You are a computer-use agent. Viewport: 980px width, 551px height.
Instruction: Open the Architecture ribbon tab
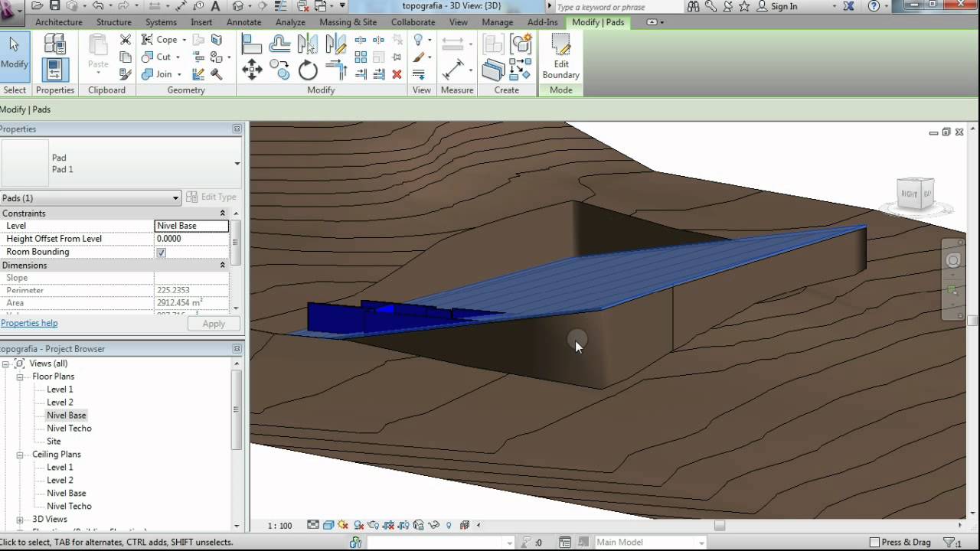[58, 22]
